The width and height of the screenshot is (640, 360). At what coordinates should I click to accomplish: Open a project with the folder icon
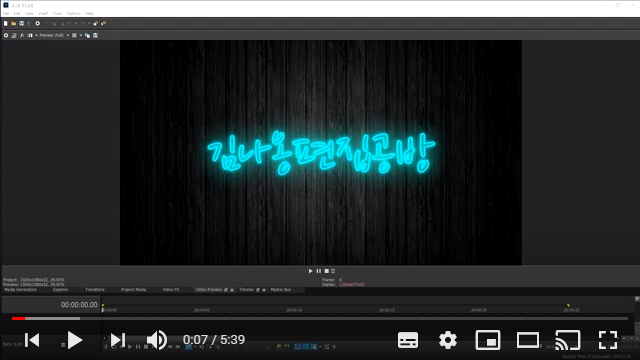point(13,24)
